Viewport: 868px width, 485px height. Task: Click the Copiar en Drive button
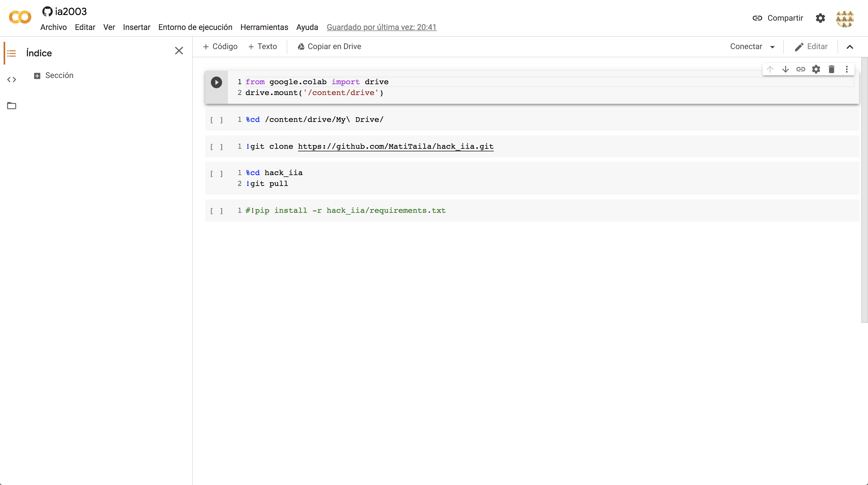click(330, 46)
